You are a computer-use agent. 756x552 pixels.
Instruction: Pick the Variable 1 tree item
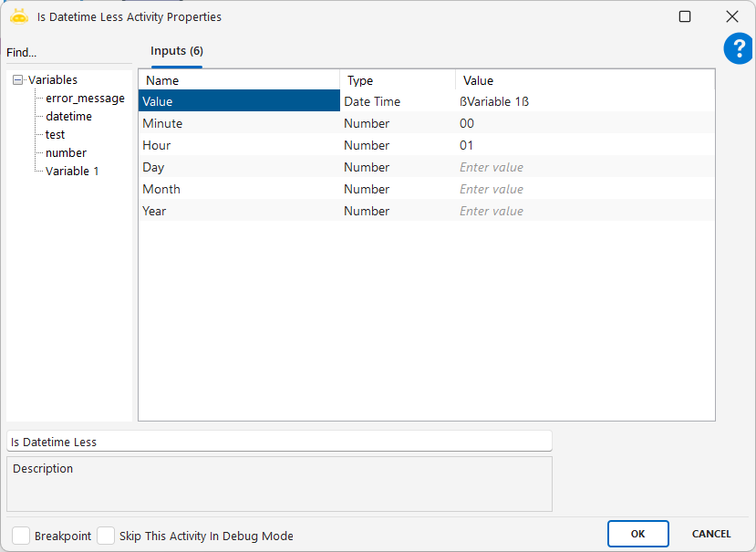pos(72,172)
